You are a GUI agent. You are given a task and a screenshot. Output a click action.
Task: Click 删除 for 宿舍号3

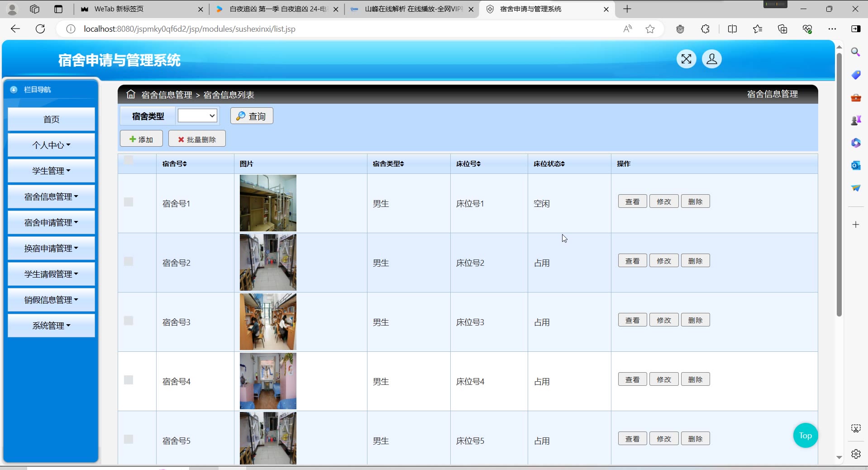(695, 320)
